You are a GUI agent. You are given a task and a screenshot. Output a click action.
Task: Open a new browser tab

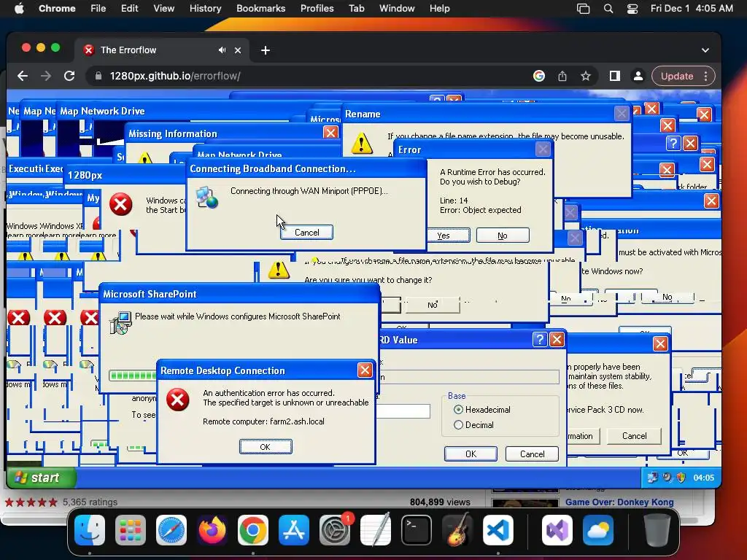[266, 50]
